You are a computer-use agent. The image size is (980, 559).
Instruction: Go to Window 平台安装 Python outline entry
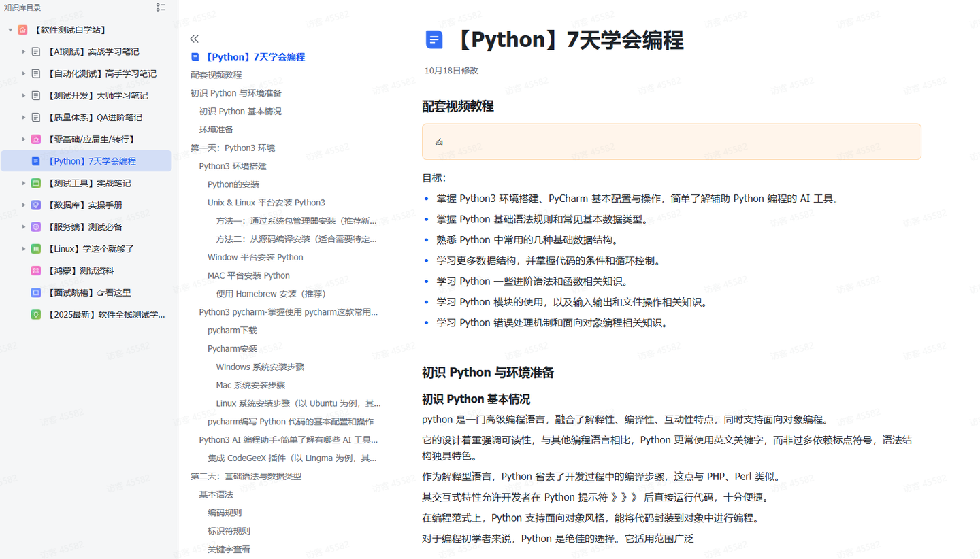255,257
